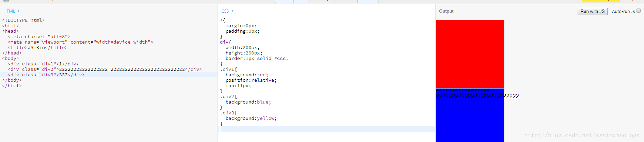This screenshot has height=142, width=644.
Task: Click the .div1{ selector line
Action: (x=228, y=69)
